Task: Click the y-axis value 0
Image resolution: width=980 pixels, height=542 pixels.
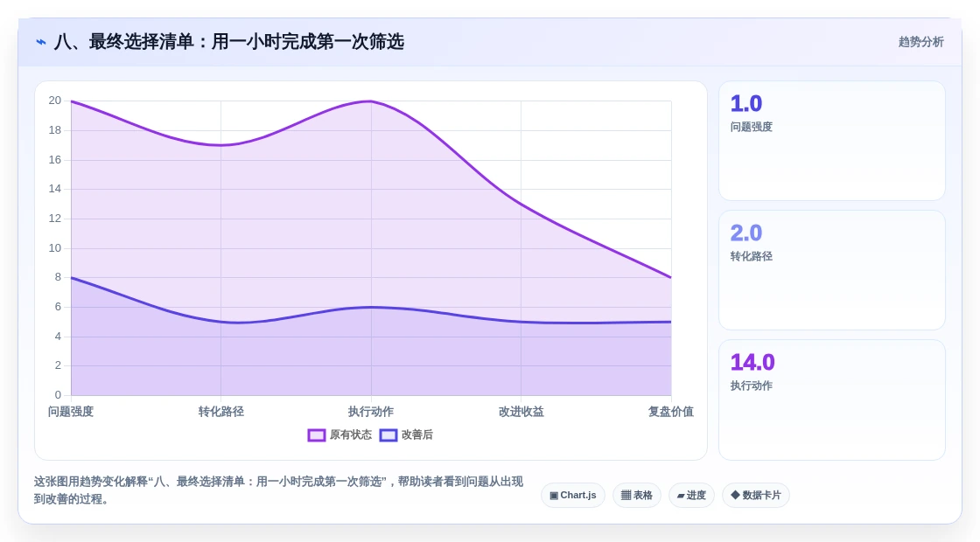Action: tap(58, 394)
